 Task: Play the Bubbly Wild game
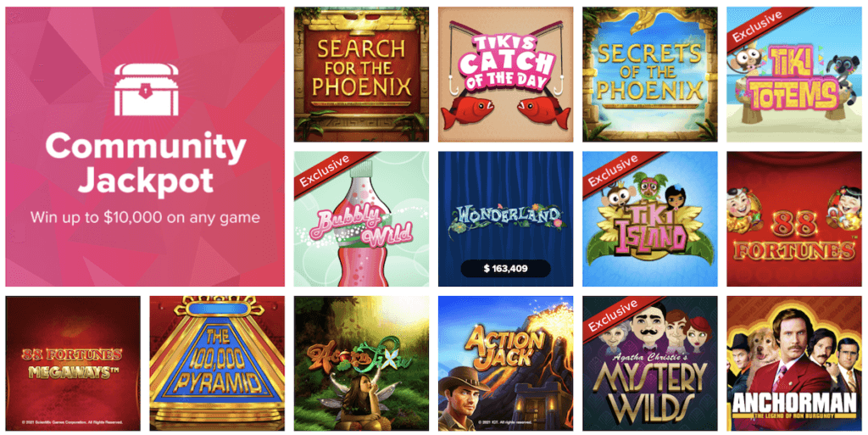coord(361,219)
